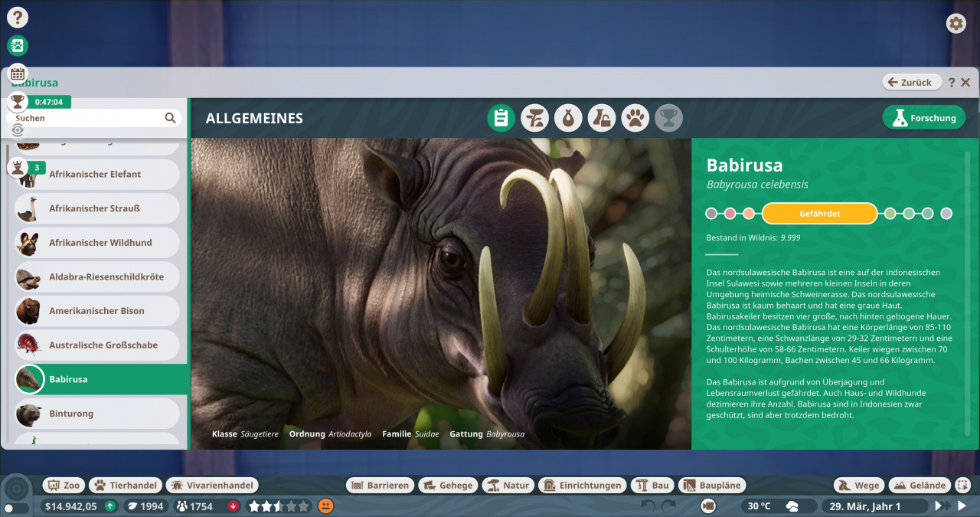Click the red downward guest trend arrow

(234, 506)
